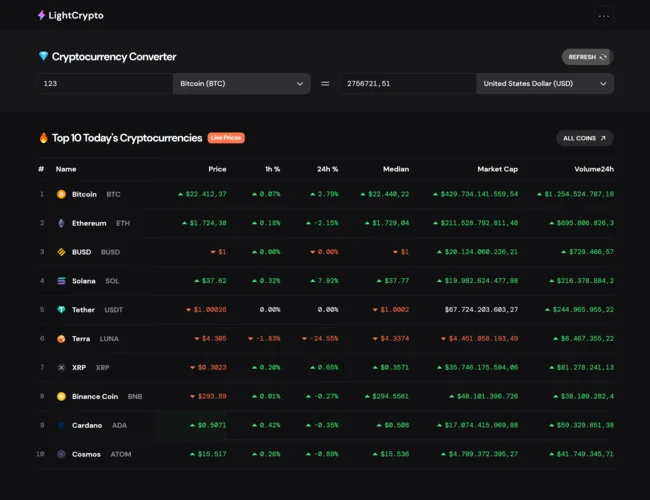The height and width of the screenshot is (500, 650).
Task: Click Terra 24h change -24.55%
Action: [324, 339]
